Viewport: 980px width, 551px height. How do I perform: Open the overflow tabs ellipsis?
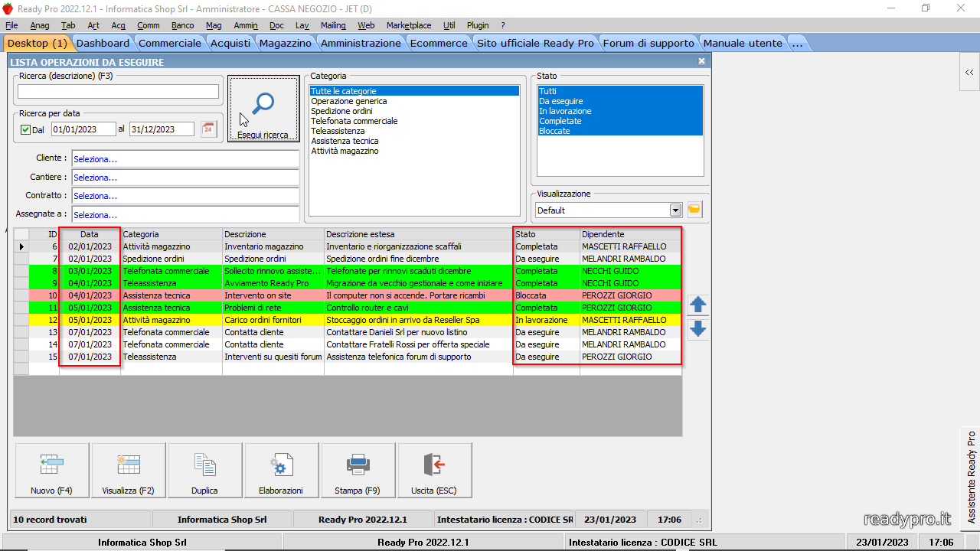pyautogui.click(x=797, y=44)
